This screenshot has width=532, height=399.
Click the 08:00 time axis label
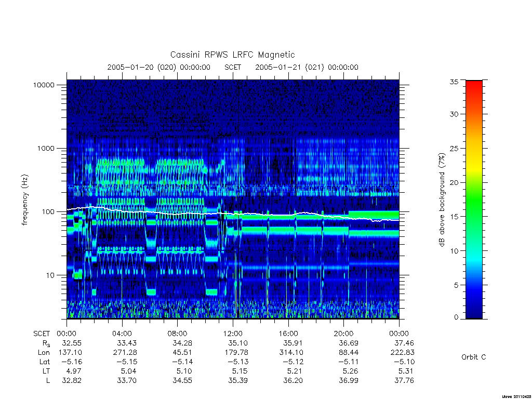coord(177,334)
